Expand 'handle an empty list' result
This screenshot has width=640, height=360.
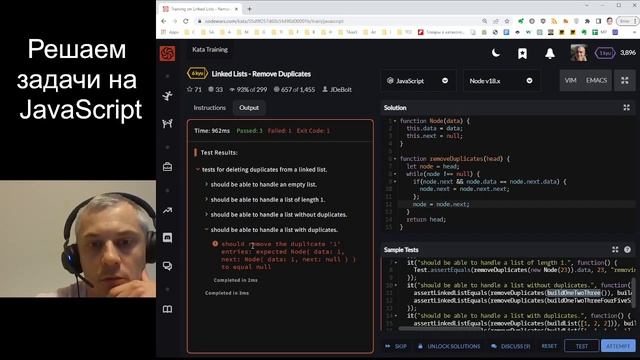point(207,184)
